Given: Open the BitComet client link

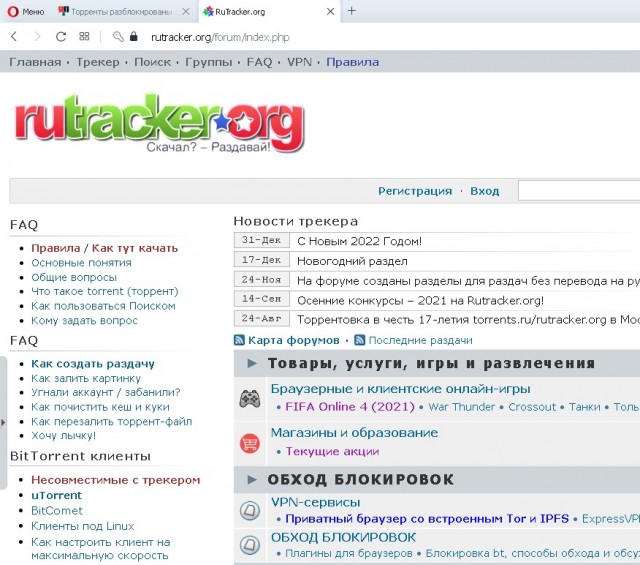Looking at the screenshot, I should [x=57, y=511].
